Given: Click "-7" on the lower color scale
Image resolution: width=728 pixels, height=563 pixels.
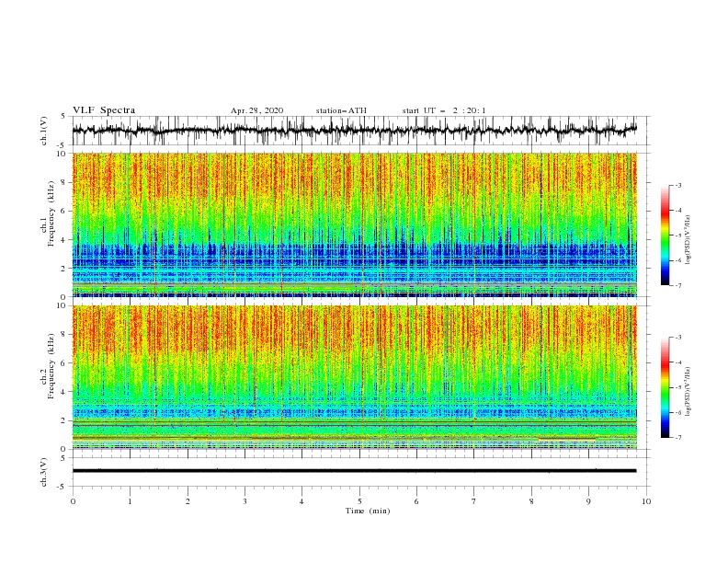Looking at the screenshot, I should pyautogui.click(x=677, y=438).
